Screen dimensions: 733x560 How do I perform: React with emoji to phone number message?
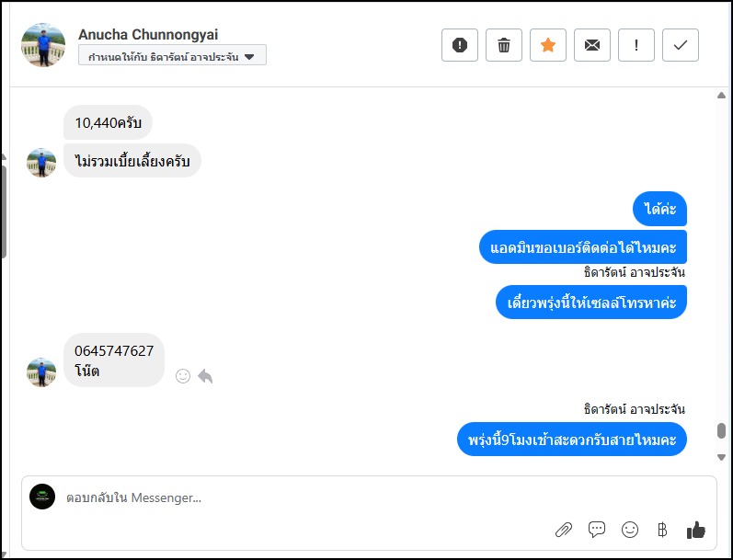(183, 376)
